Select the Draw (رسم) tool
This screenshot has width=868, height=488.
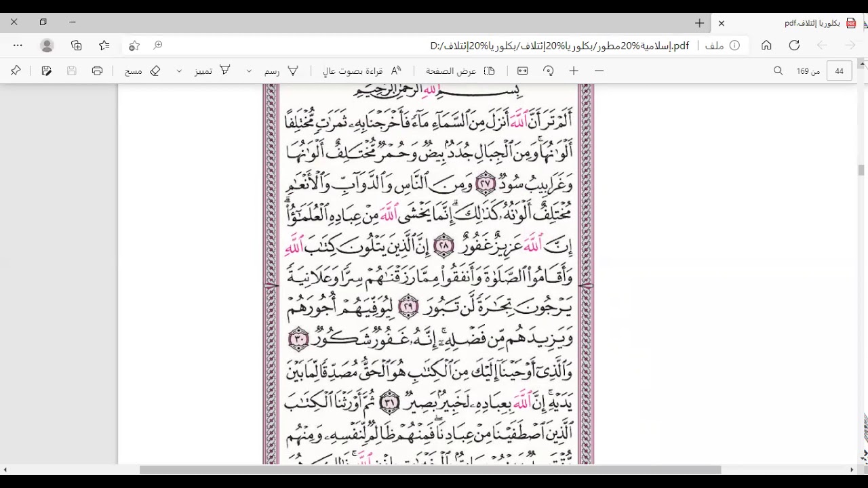click(x=281, y=70)
